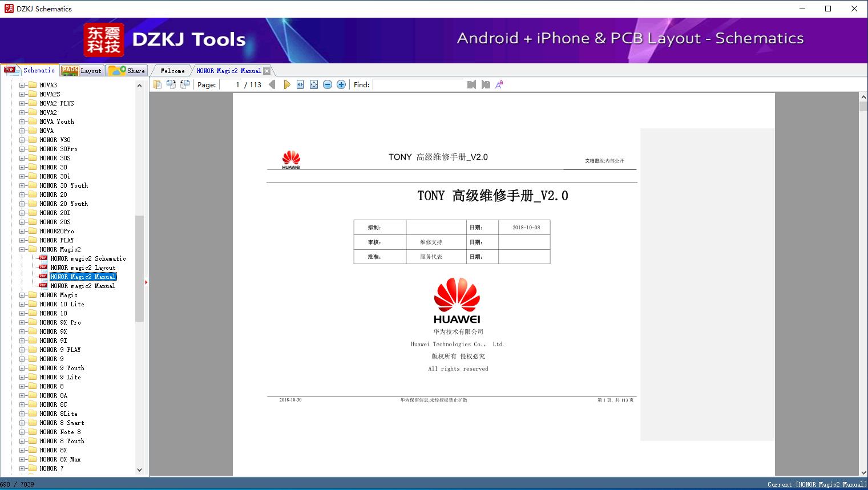This screenshot has width=868, height=490.
Task: Click the folder icon of HONOR 9X Pro
Action: pos(33,322)
